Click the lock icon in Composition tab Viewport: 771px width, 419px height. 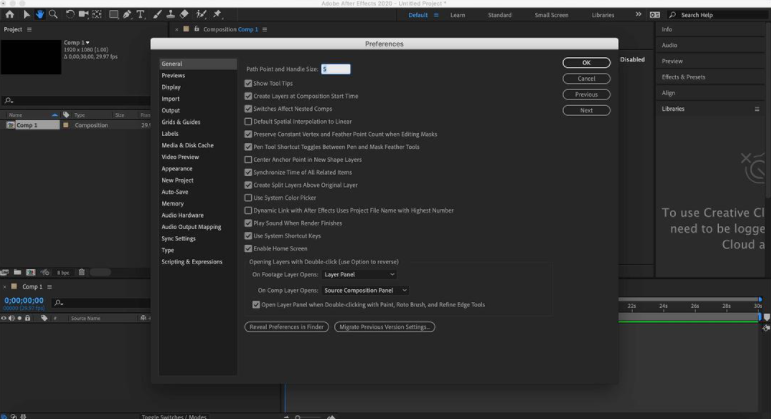click(197, 29)
